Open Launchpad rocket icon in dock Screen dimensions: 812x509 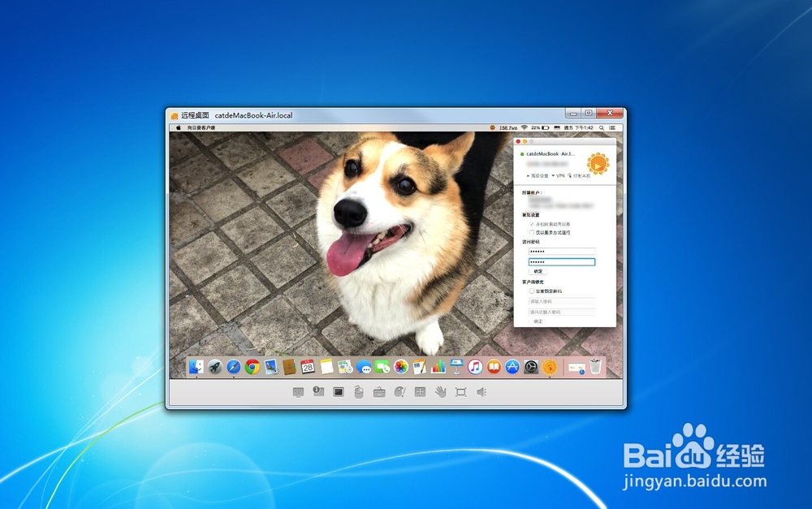[x=215, y=367]
